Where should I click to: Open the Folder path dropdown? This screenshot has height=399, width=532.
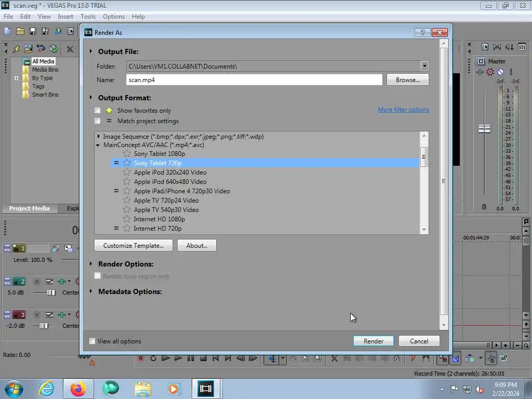(424, 66)
